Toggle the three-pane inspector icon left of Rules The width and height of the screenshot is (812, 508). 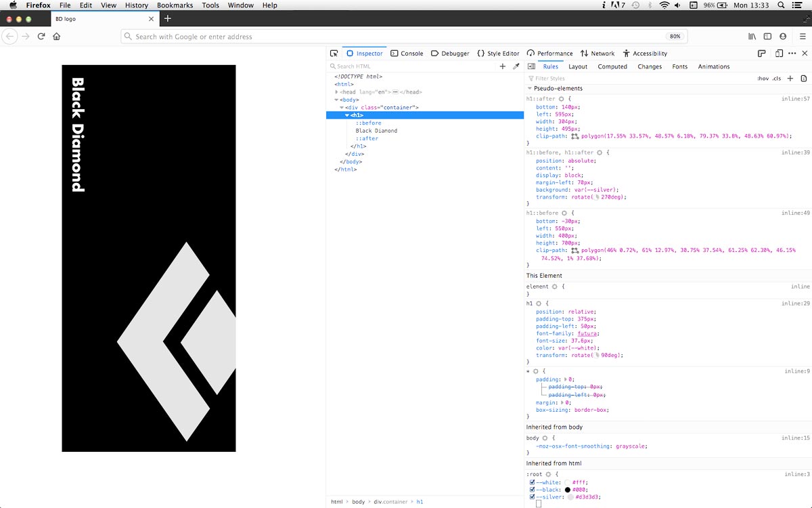[x=531, y=66]
